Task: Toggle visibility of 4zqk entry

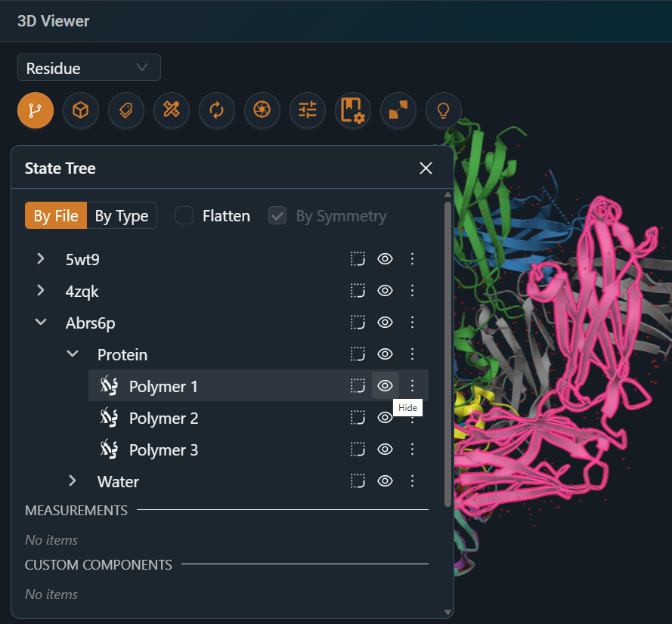Action: pos(386,291)
